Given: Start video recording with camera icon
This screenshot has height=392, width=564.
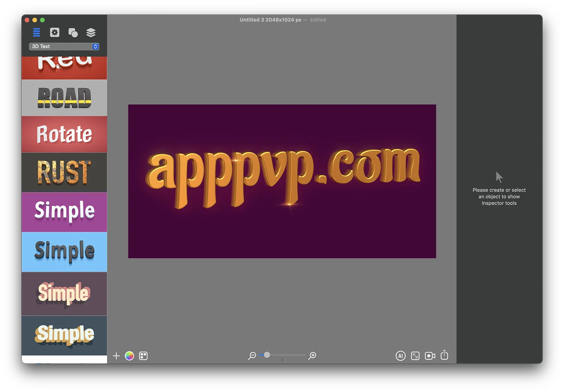Looking at the screenshot, I should point(430,356).
